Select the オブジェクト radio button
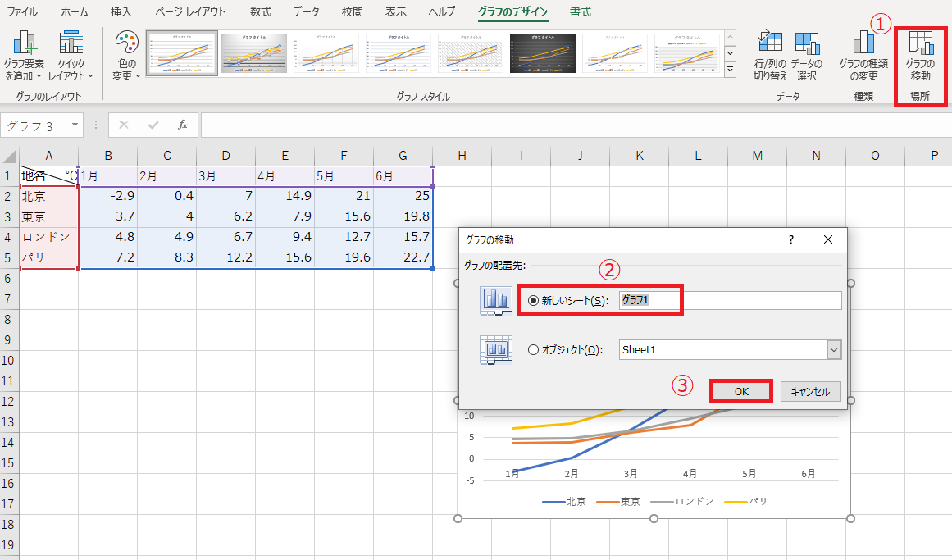This screenshot has width=952, height=560. pos(534,350)
